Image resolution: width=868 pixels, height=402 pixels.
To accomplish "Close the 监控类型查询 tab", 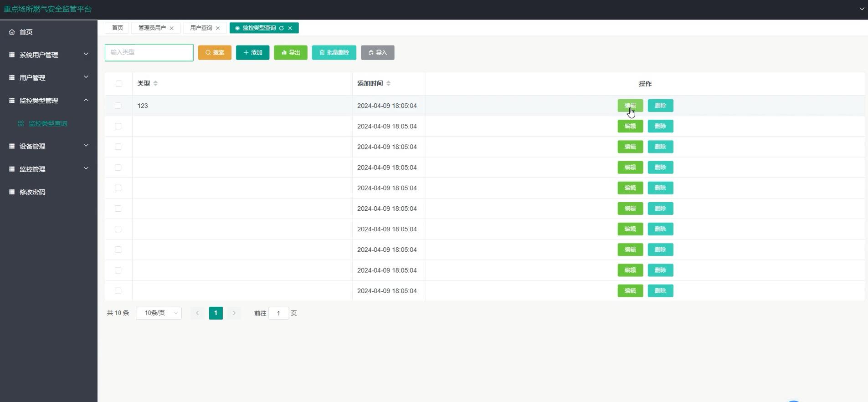I will tap(290, 28).
